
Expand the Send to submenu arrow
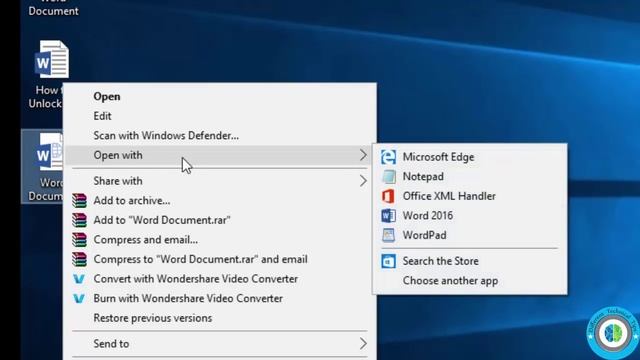pyautogui.click(x=363, y=344)
